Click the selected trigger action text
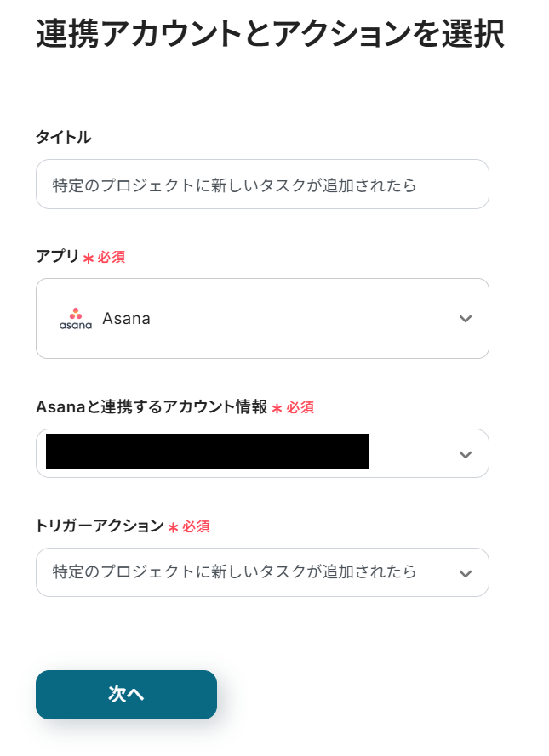Screen dimensions: 549x756 point(234,571)
